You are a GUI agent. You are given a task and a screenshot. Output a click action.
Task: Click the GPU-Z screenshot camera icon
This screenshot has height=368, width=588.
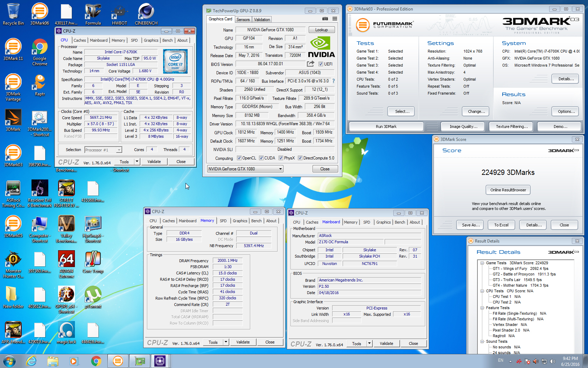325,19
